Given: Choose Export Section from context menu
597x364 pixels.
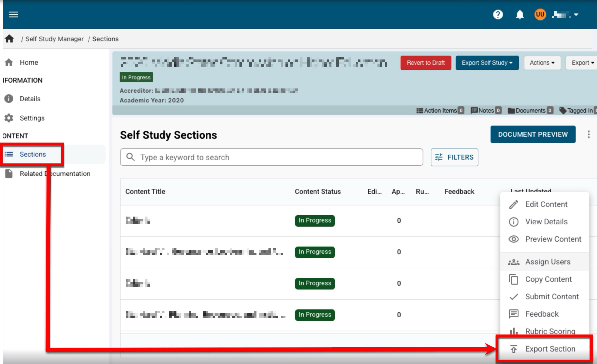Looking at the screenshot, I should [x=550, y=349].
